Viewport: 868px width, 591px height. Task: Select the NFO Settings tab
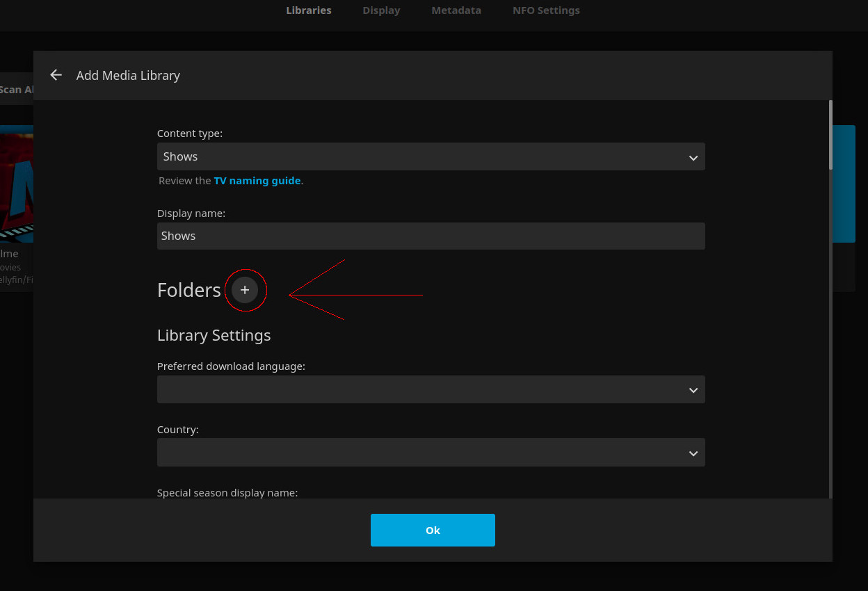(546, 10)
